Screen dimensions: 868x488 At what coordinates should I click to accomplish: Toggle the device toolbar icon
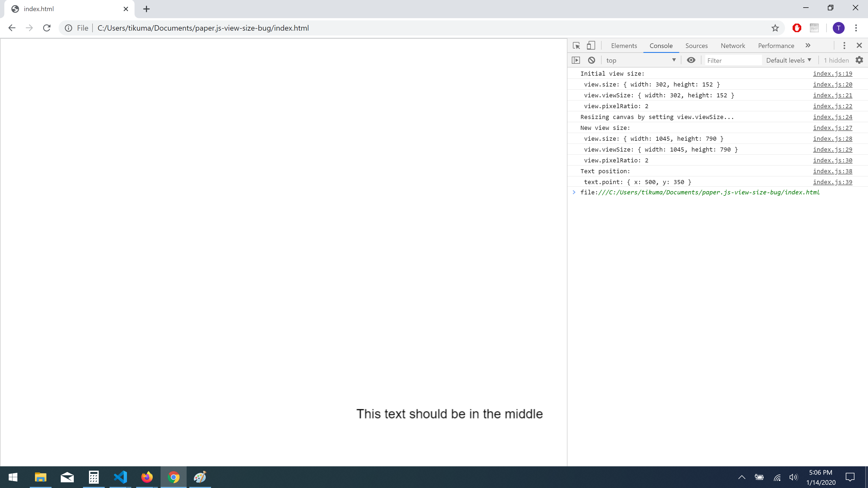point(591,46)
